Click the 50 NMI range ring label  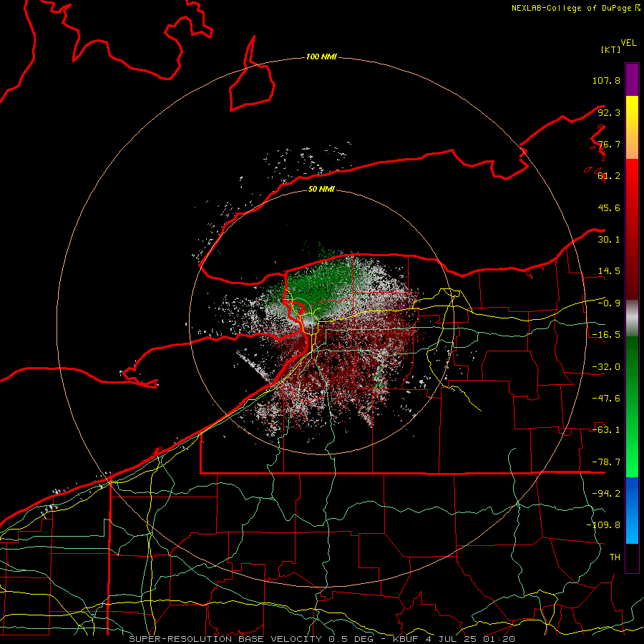click(x=321, y=189)
